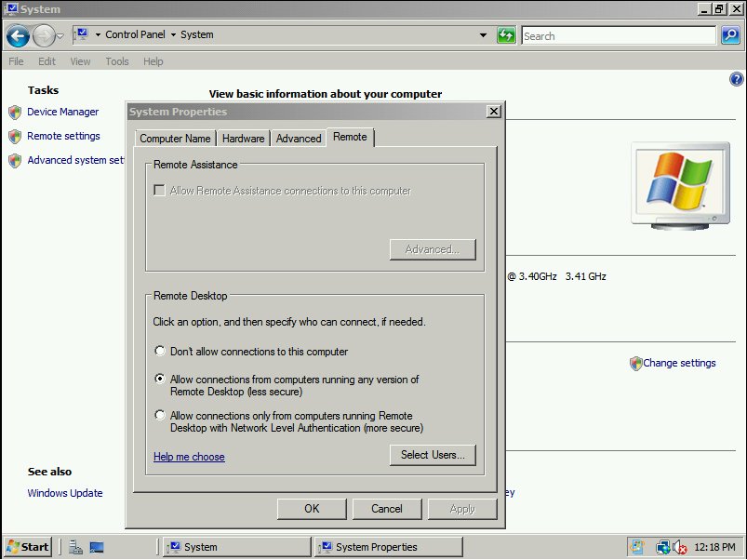Switch to the Computer Name tab
The width and height of the screenshot is (747, 560).
175,139
